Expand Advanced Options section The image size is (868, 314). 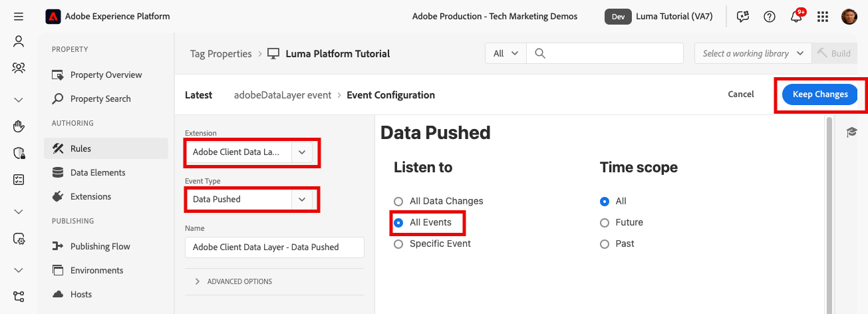(x=233, y=281)
